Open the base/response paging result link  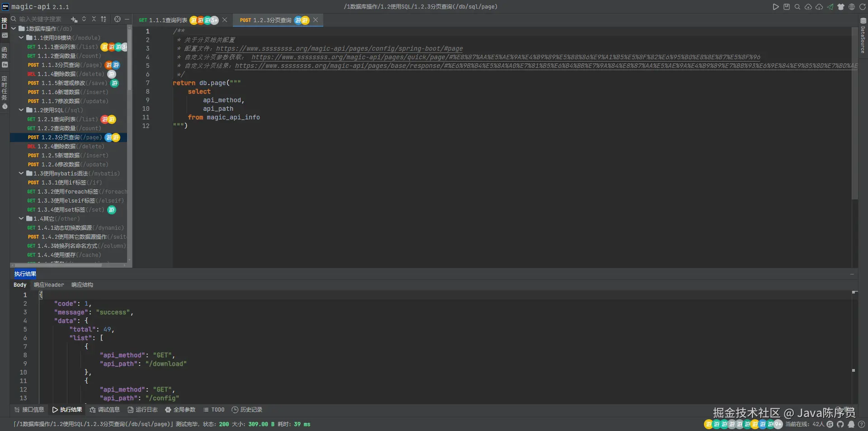[546, 66]
